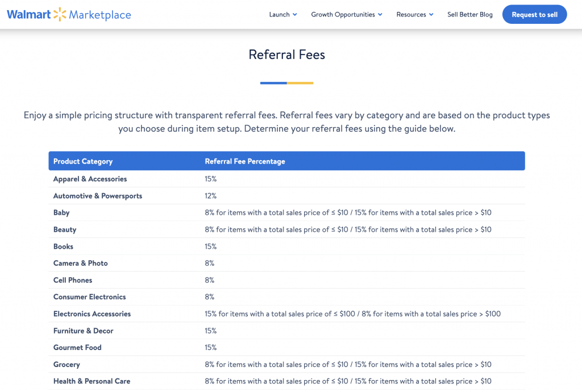Open the Resources dropdown
Image resolution: width=582 pixels, height=392 pixels.
point(415,15)
